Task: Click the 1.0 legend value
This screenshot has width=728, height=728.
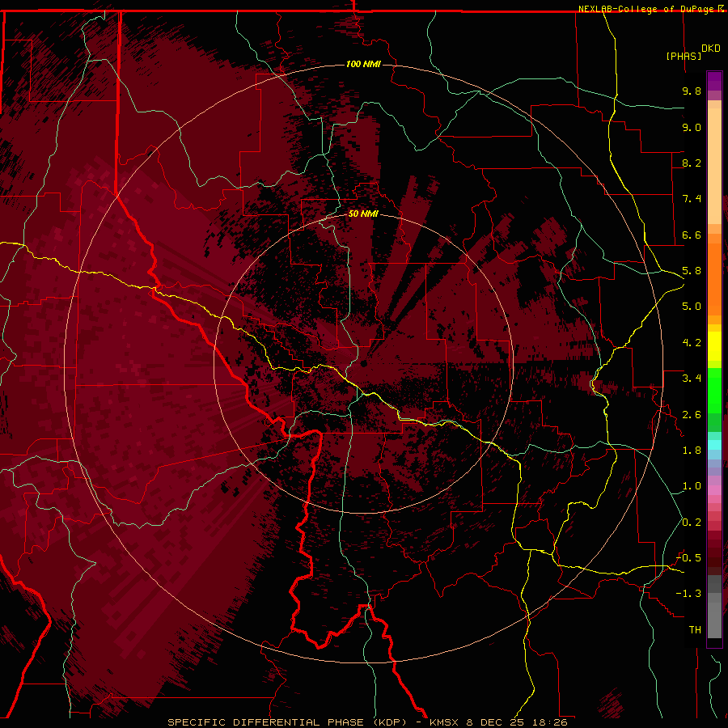Action: (x=692, y=486)
